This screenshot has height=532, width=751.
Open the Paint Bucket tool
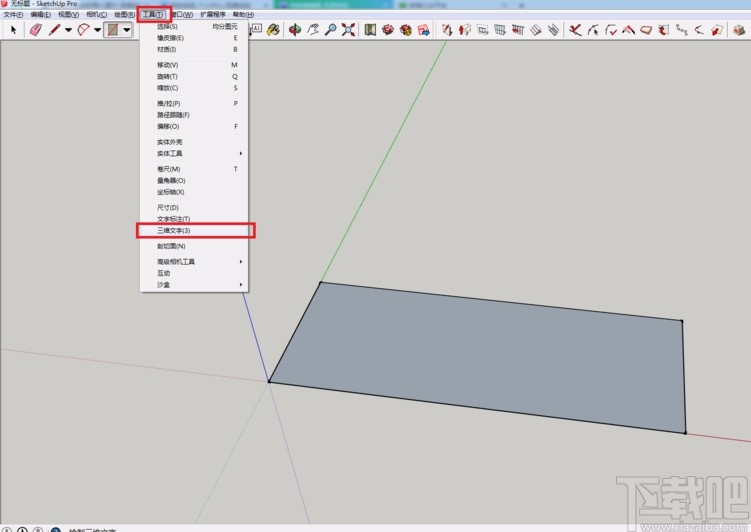[273, 30]
